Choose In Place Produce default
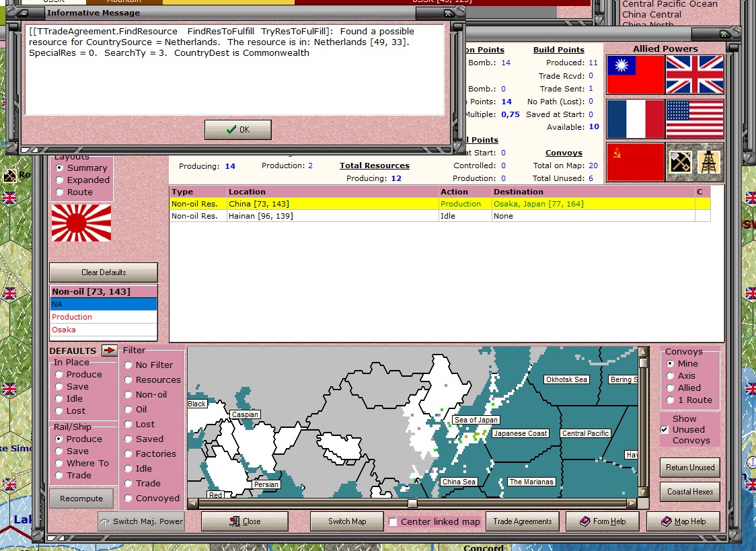This screenshot has width=756, height=551. tap(59, 375)
